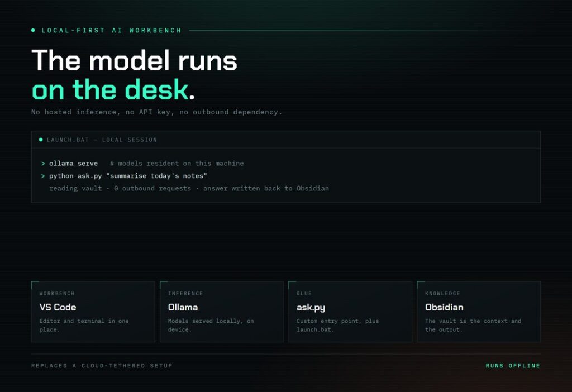Image resolution: width=572 pixels, height=392 pixels.
Task: Click 'The vault is the context' description
Action: [473, 325]
